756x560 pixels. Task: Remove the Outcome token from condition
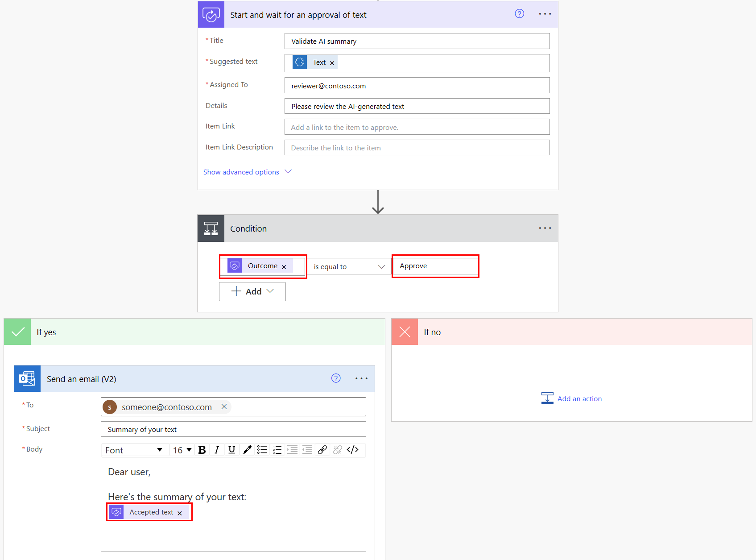284,267
